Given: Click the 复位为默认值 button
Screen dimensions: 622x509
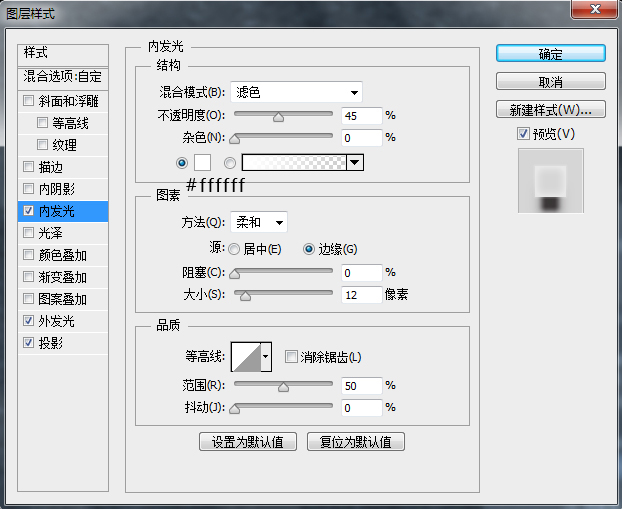Looking at the screenshot, I should (356, 442).
